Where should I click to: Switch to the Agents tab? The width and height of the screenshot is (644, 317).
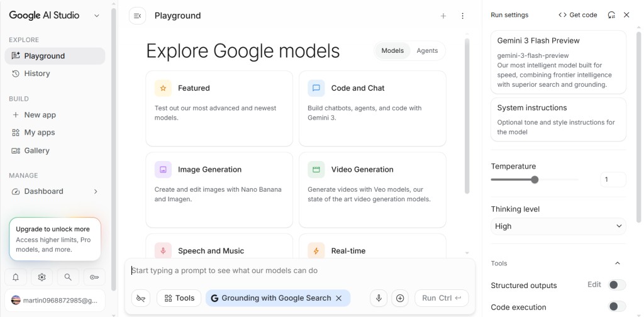427,50
